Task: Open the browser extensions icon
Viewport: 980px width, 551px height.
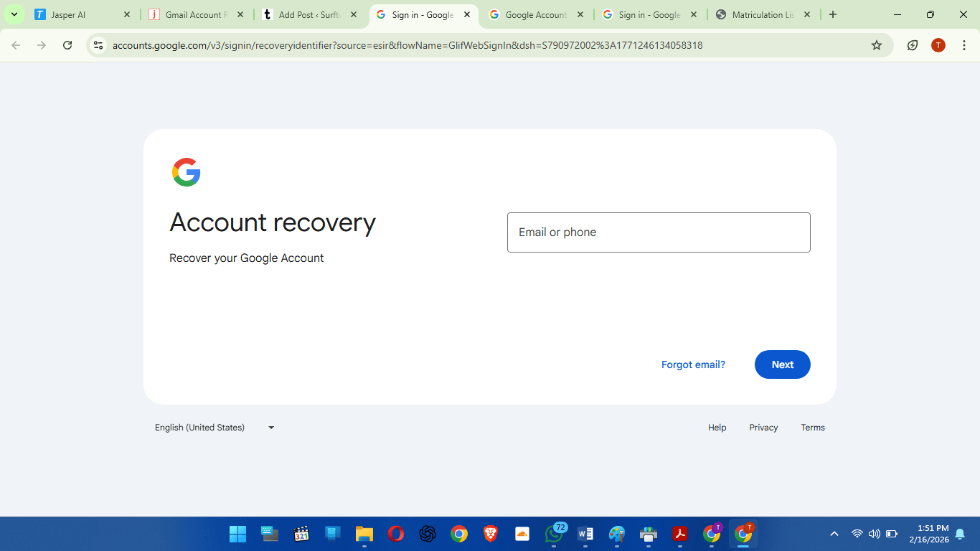Action: [913, 45]
